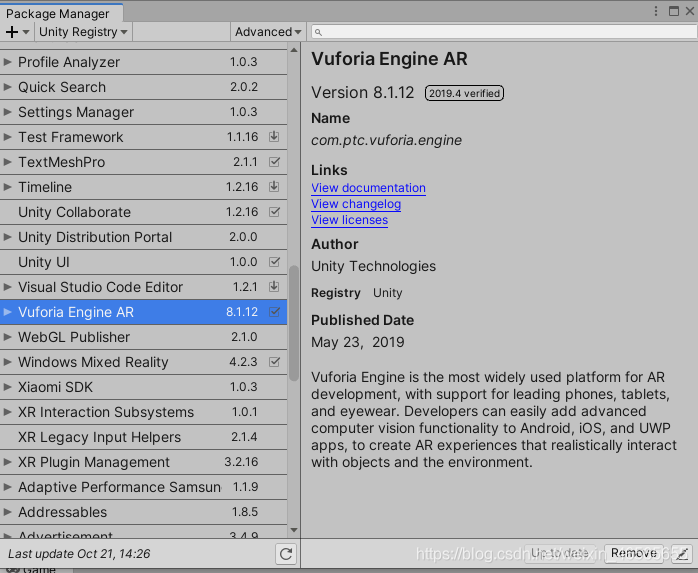
Task: Focus the package search field
Action: [x=504, y=32]
